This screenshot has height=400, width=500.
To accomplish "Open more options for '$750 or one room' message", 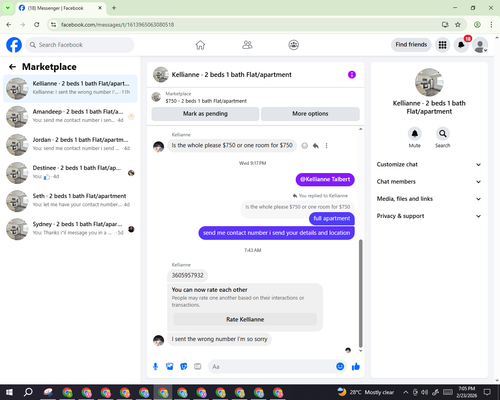I will click(326, 146).
